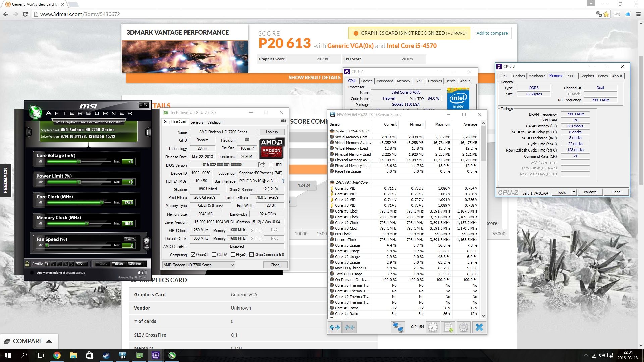Open the SPD tab in front CPU-Z window

[571, 76]
